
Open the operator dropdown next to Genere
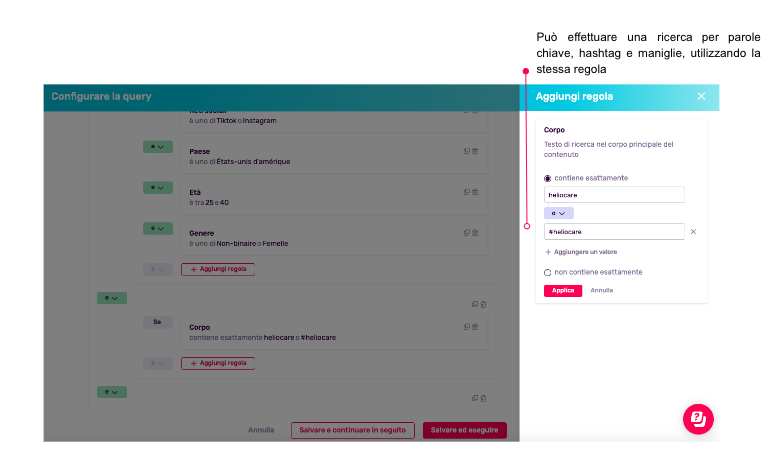158,229
